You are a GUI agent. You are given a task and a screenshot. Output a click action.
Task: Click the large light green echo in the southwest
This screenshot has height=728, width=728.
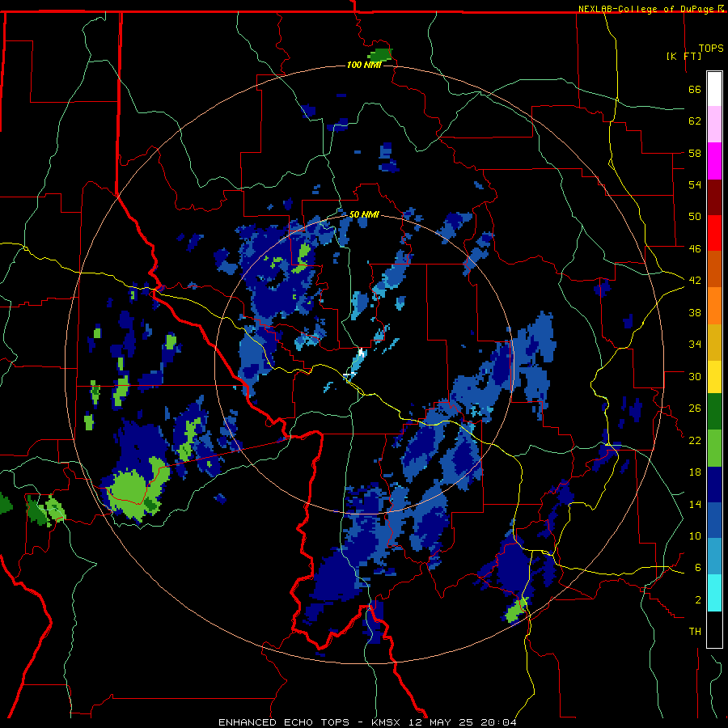133,491
